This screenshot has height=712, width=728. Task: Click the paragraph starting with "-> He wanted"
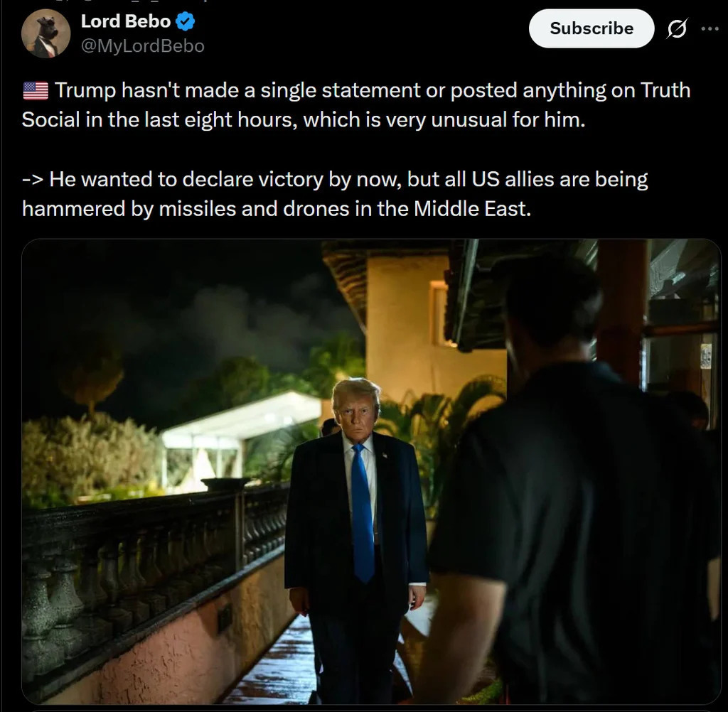[x=334, y=193]
